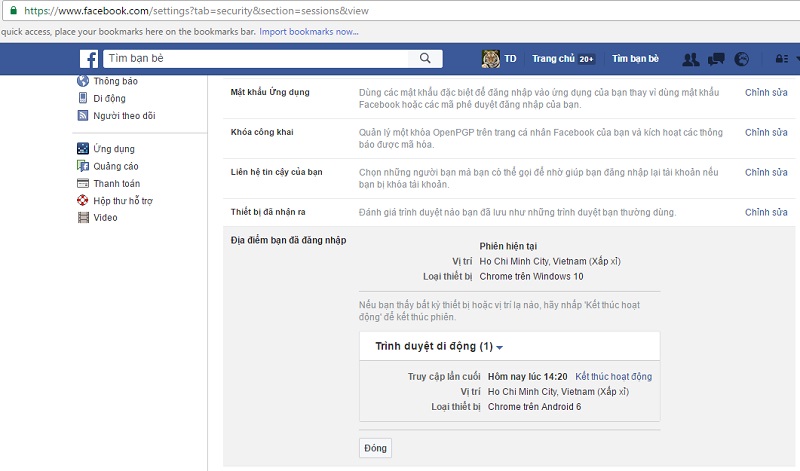
Task: Open Di động settings section
Action: point(109,98)
